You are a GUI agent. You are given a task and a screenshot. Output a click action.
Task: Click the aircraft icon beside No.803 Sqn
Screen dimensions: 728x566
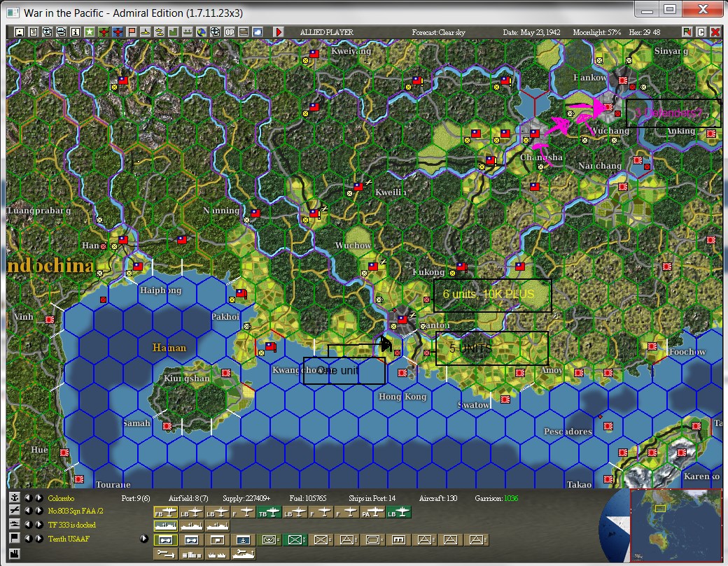(x=15, y=511)
